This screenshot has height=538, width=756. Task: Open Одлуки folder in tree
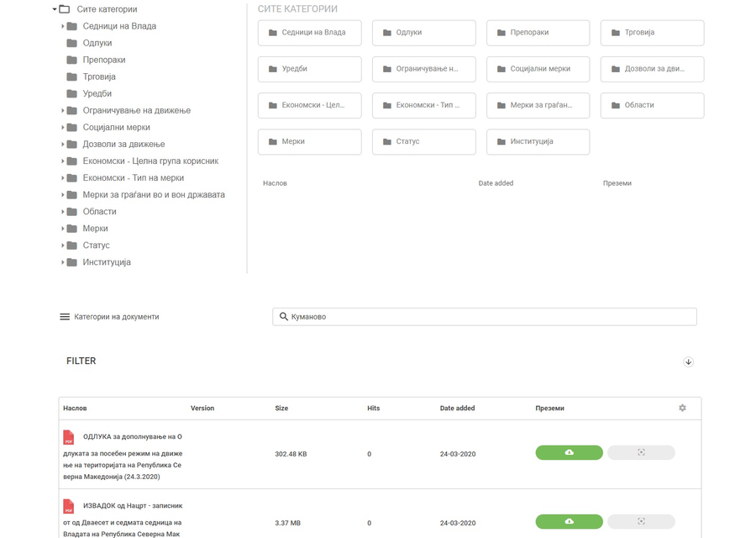97,43
